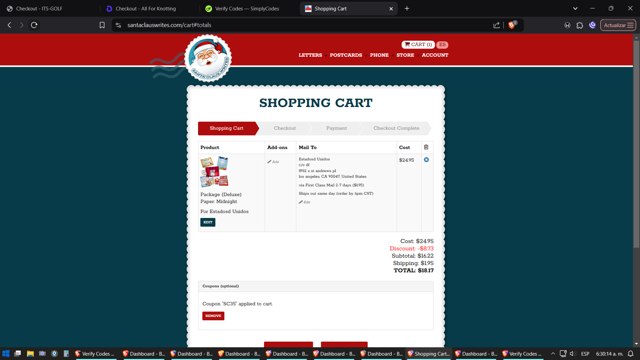Click the volume icon in system tray

[572, 353]
